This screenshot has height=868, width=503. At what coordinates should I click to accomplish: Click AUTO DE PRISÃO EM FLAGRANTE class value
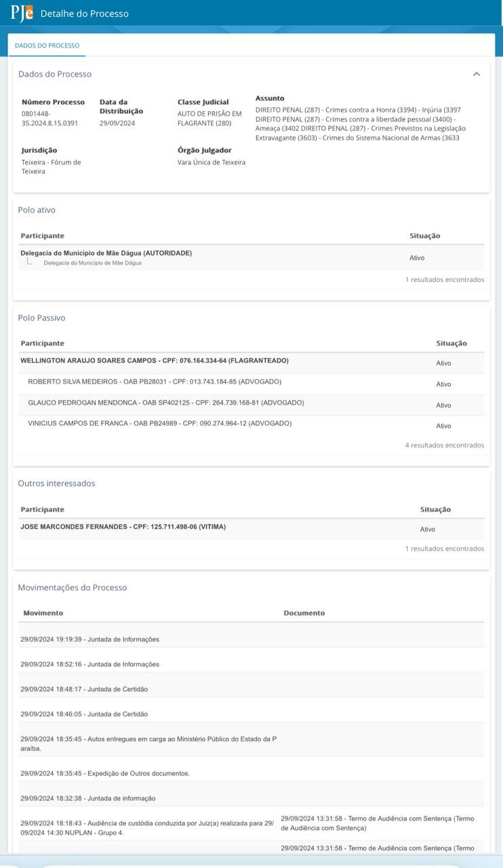(209, 118)
